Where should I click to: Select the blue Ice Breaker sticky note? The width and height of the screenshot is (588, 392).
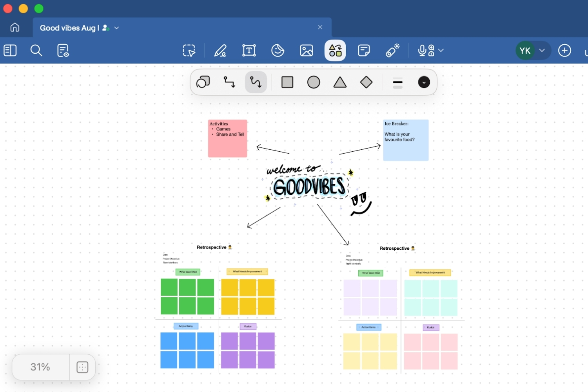point(406,140)
